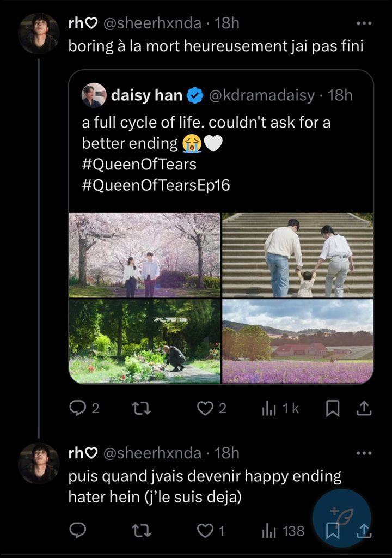
Task: Open the family on stairs photo
Action: point(298,254)
